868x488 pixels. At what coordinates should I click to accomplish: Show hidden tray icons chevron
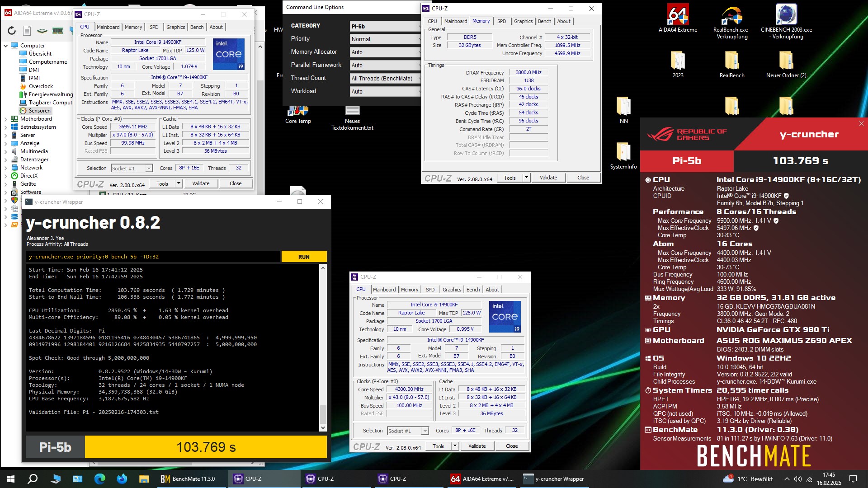coord(787,479)
